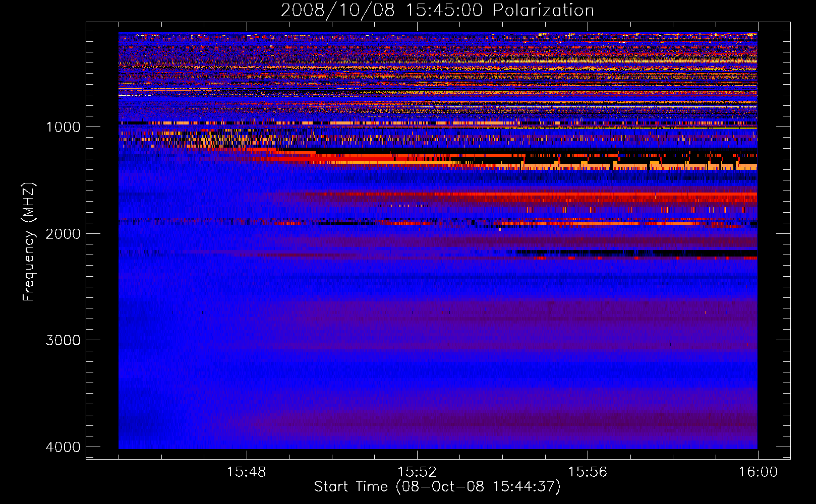
Task: Select the 3000 frequency axis label
Action: click(x=63, y=340)
